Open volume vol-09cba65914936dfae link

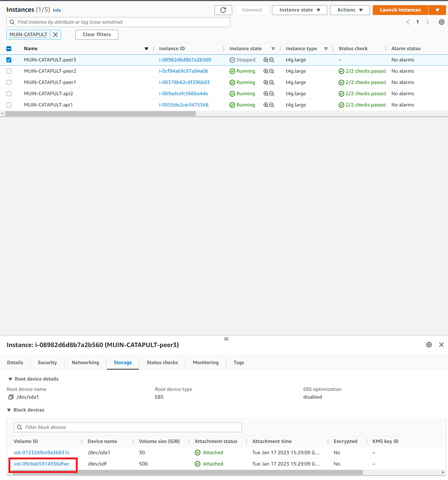[x=41, y=464]
